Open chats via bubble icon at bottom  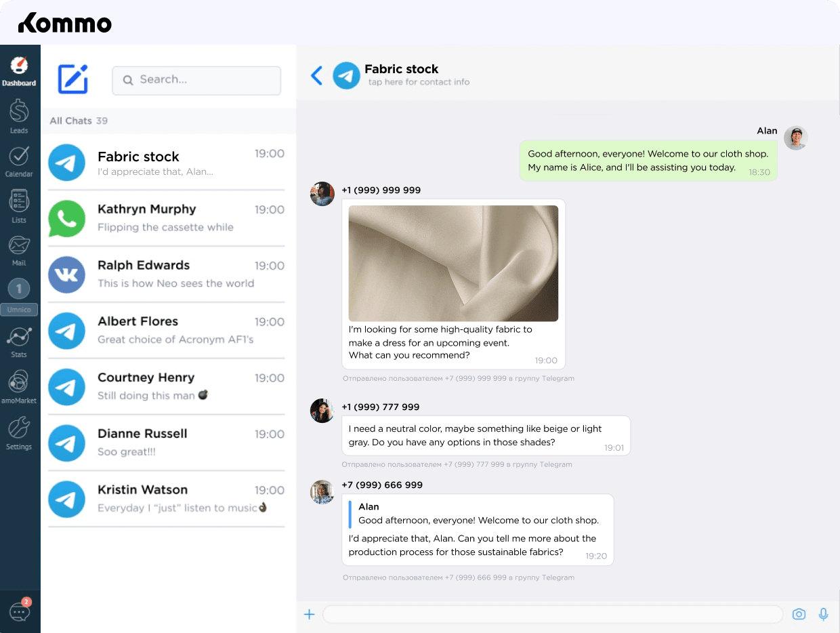click(19, 611)
